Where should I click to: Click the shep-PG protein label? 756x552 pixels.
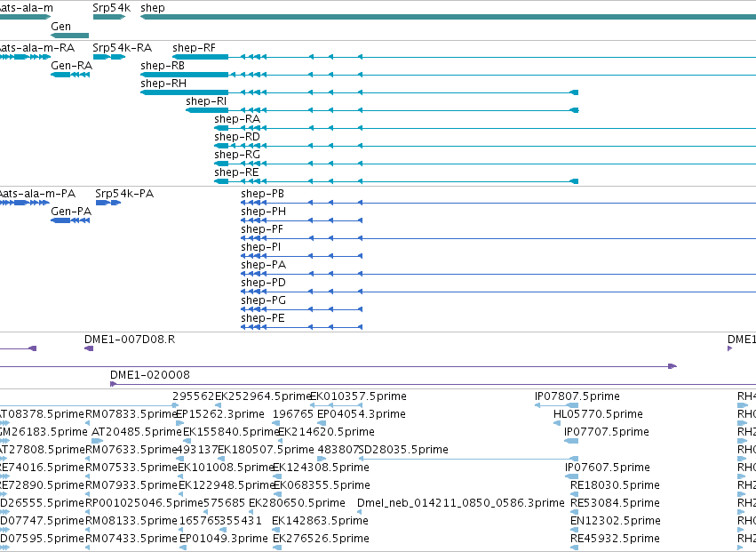263,301
